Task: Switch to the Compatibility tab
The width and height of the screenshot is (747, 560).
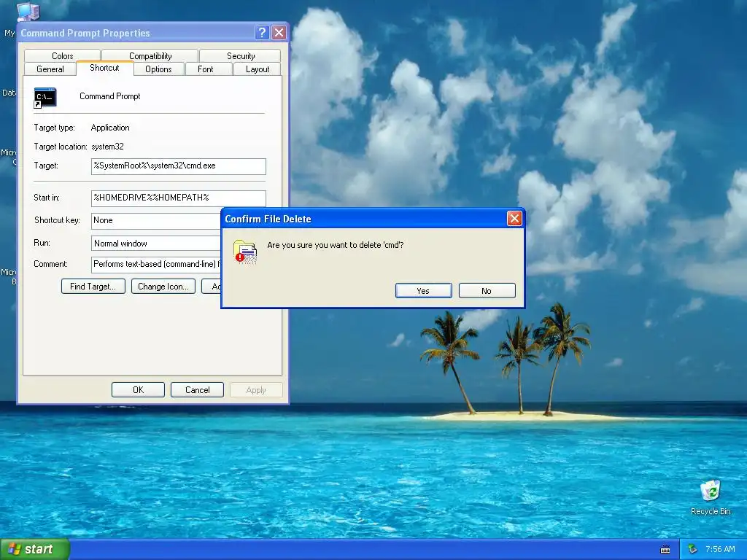Action: [x=150, y=55]
